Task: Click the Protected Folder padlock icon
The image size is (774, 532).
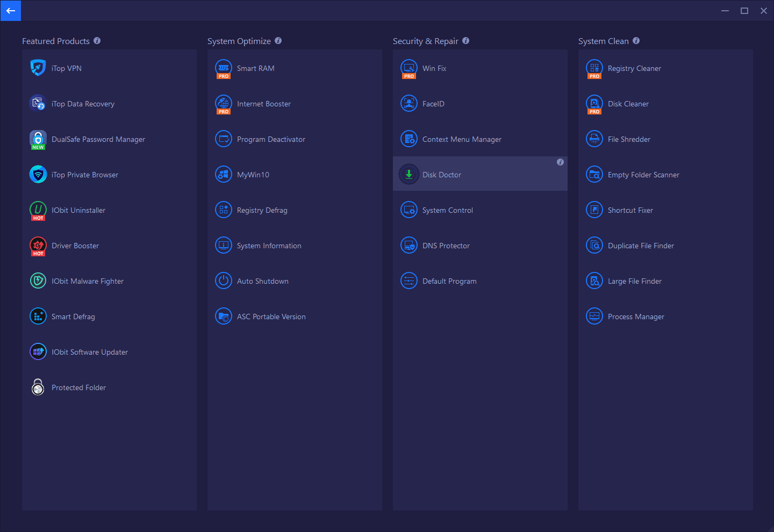Action: (38, 387)
